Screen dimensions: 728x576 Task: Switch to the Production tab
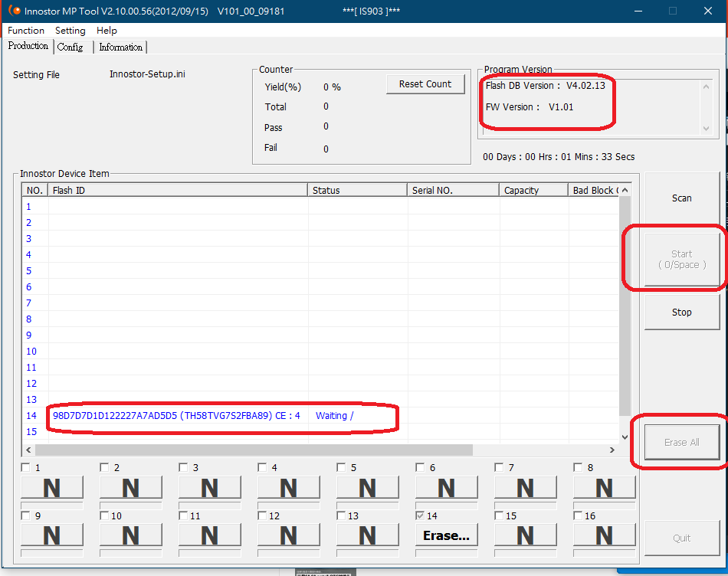pos(28,46)
